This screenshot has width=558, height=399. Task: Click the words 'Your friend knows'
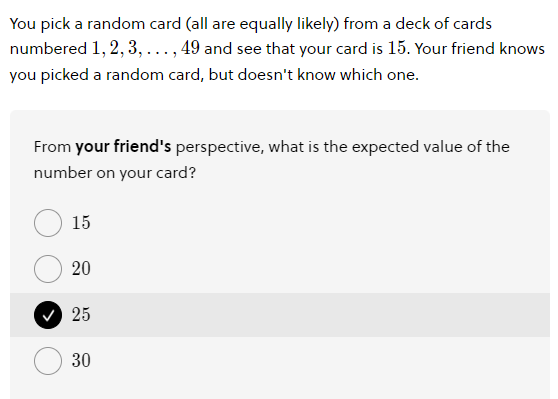[x=479, y=48]
